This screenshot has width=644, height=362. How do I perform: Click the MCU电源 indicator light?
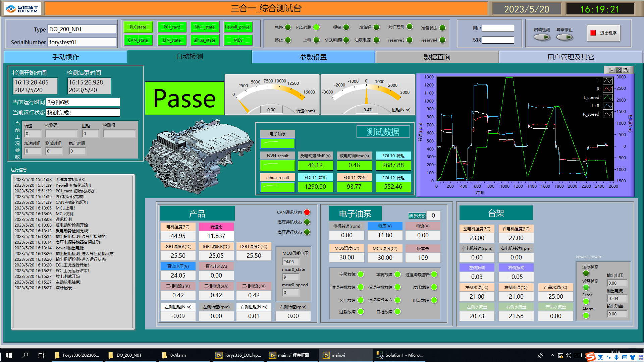(346, 40)
